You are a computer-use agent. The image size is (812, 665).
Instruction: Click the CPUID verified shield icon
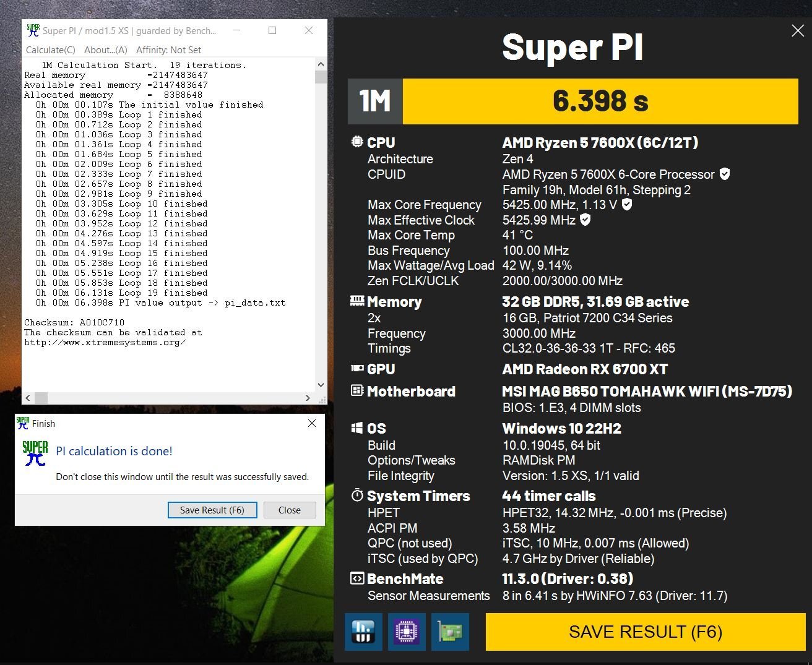pos(725,174)
